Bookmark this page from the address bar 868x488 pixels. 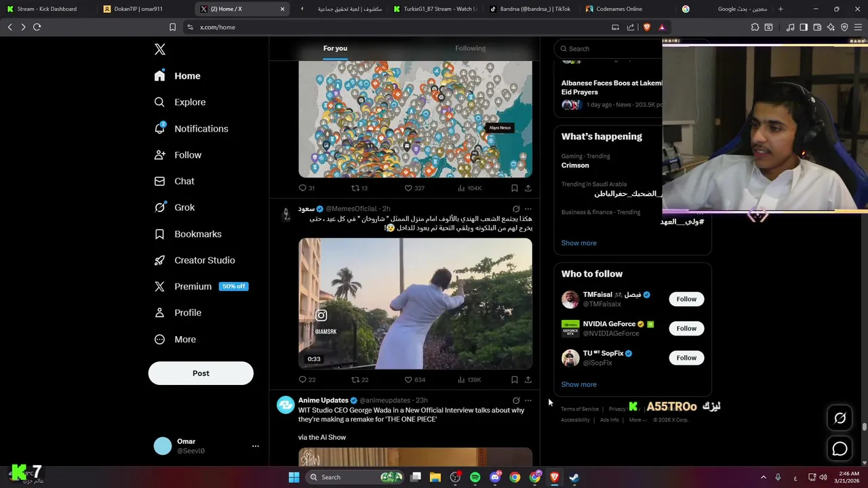[x=172, y=27]
